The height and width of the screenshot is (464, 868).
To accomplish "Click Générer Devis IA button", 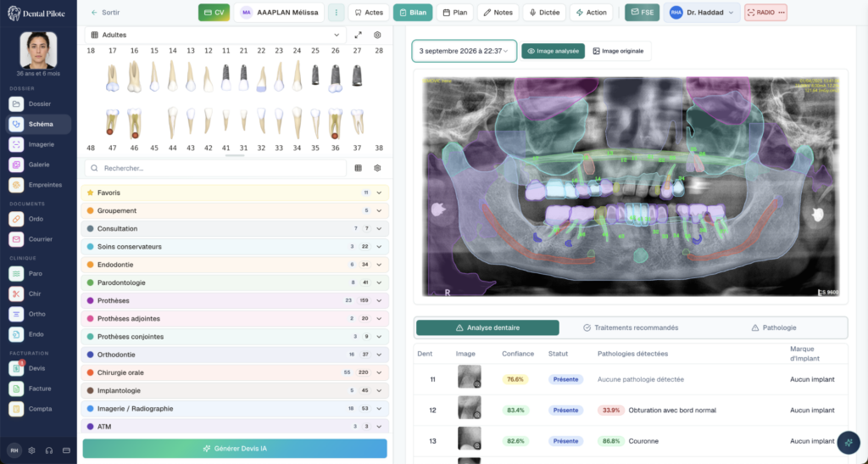I will (x=235, y=449).
